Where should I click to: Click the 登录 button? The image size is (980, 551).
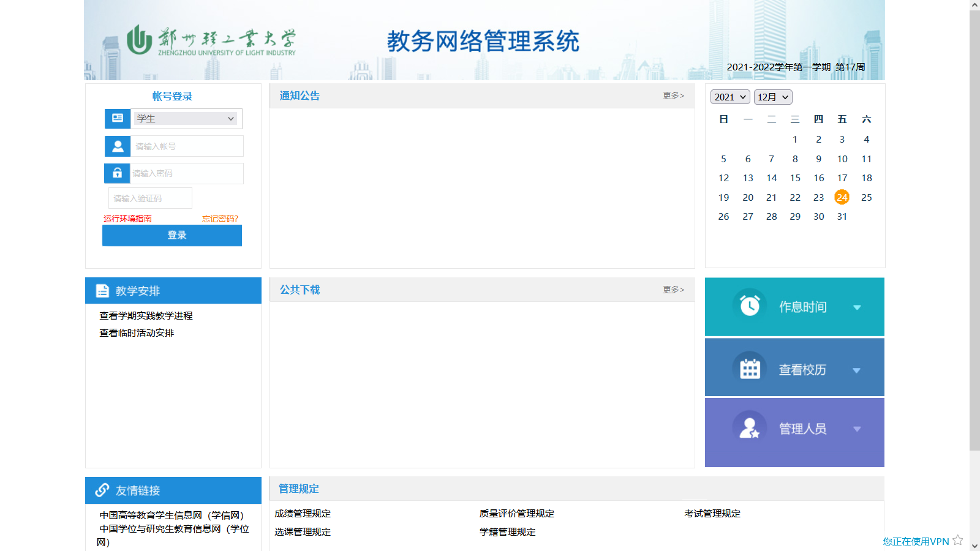(171, 235)
